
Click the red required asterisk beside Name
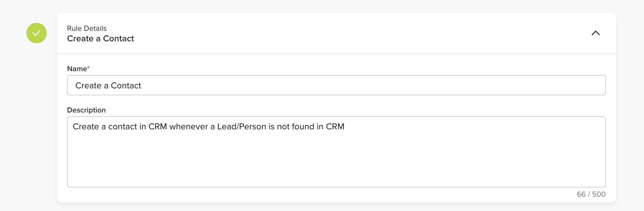88,67
